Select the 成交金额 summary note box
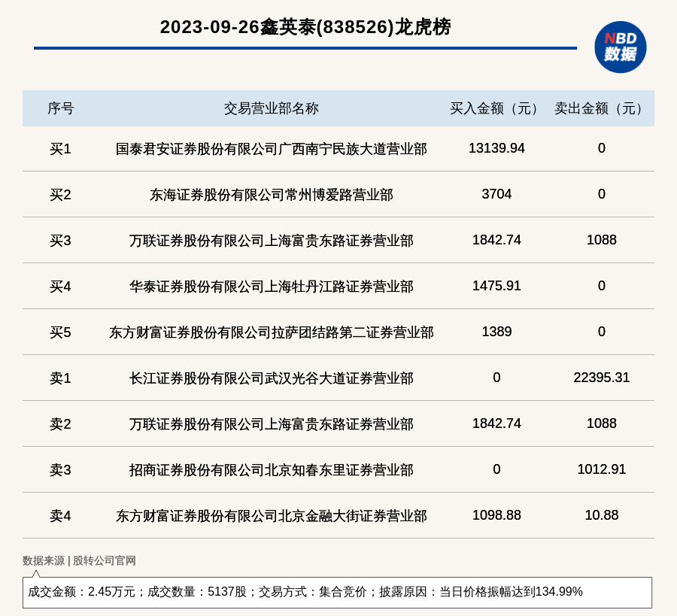Screen dimensions: 677x616 [x=337, y=592]
